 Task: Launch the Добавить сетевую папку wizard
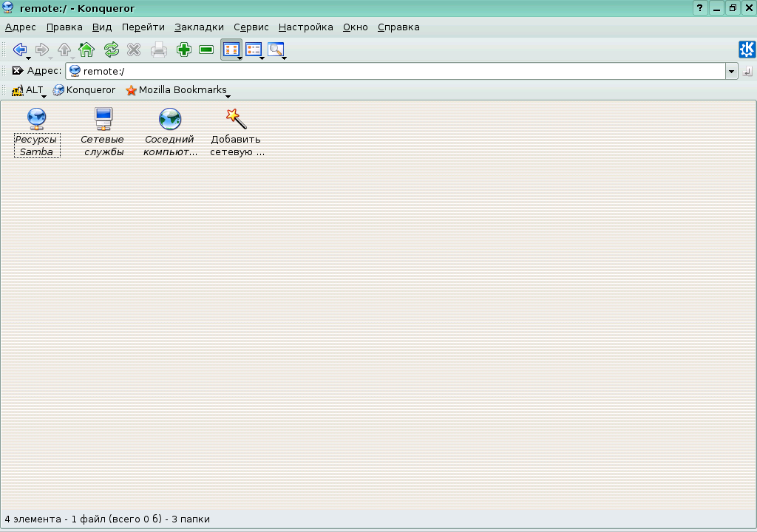coord(236,120)
